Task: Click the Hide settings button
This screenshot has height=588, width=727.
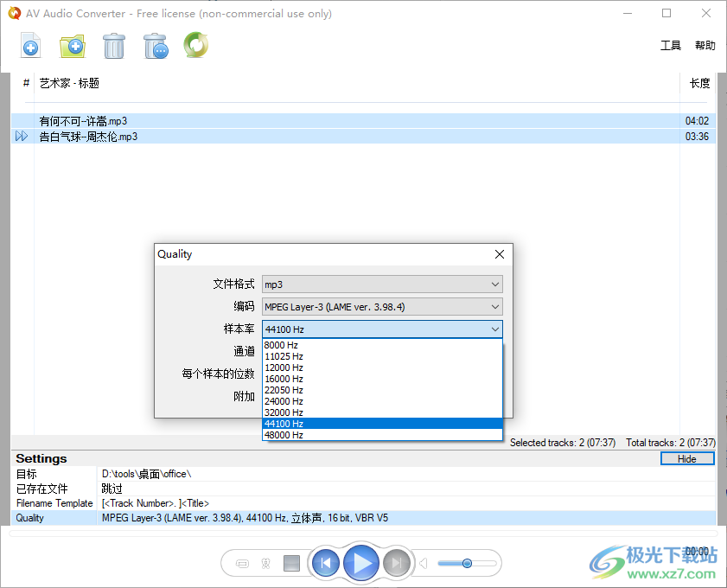Action: pos(687,458)
